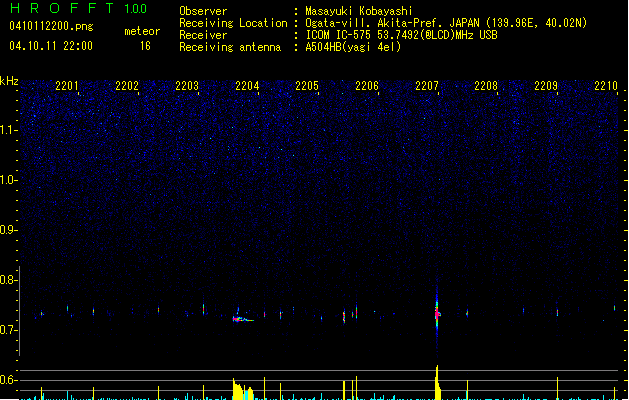The image size is (629, 400).
Task: Click the 2207 time marker
Action: pos(427,86)
